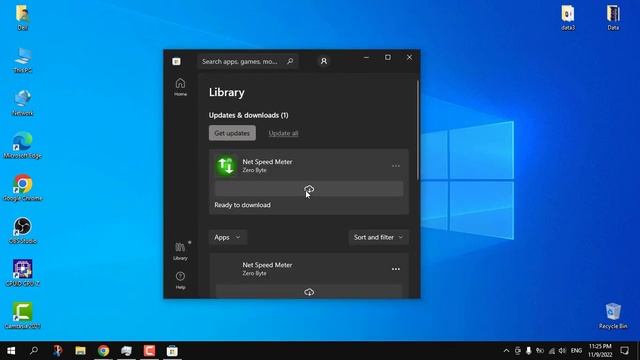Select the Google Chrome desktop shortcut

[x=22, y=188]
